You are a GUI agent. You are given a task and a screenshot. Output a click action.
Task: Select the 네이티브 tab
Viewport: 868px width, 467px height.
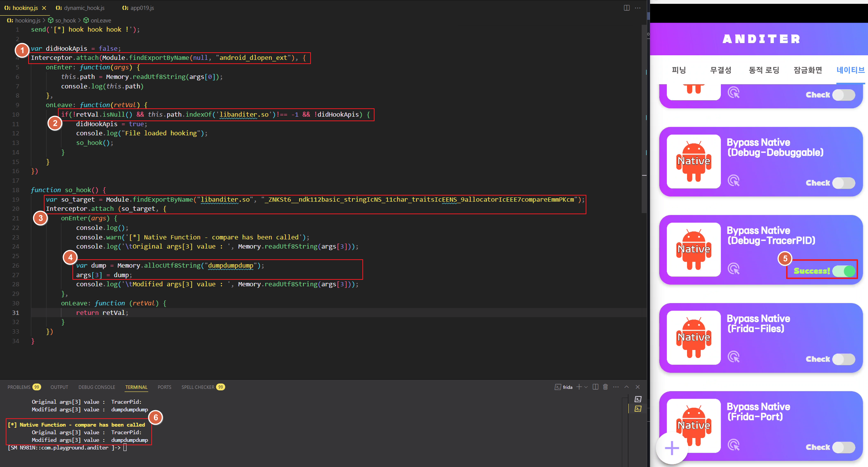(x=850, y=70)
